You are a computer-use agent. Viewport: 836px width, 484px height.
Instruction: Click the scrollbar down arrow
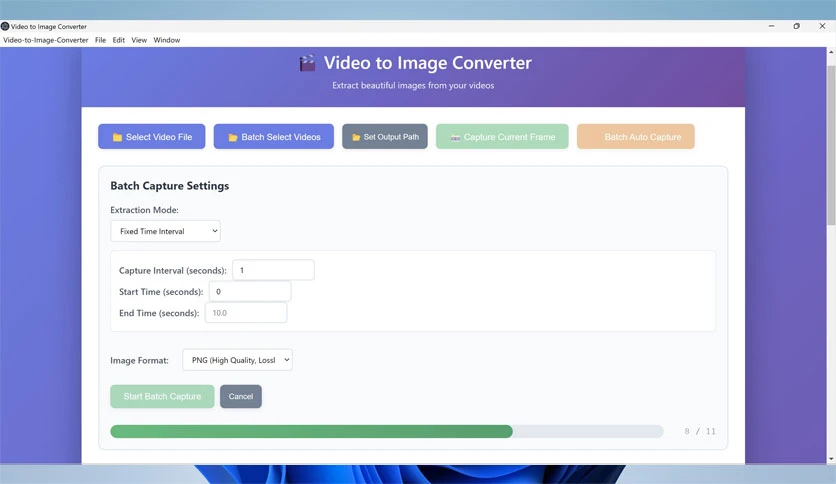click(x=831, y=458)
